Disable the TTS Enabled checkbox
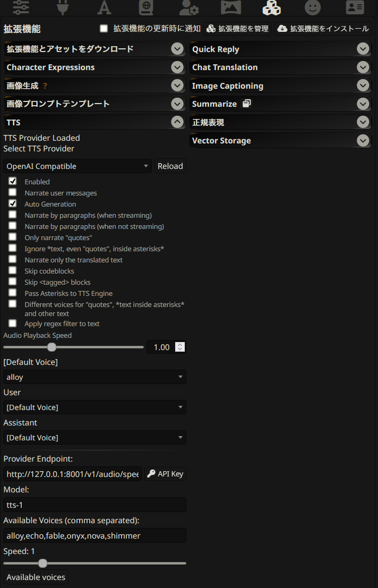This screenshot has height=588, width=378. click(13, 182)
